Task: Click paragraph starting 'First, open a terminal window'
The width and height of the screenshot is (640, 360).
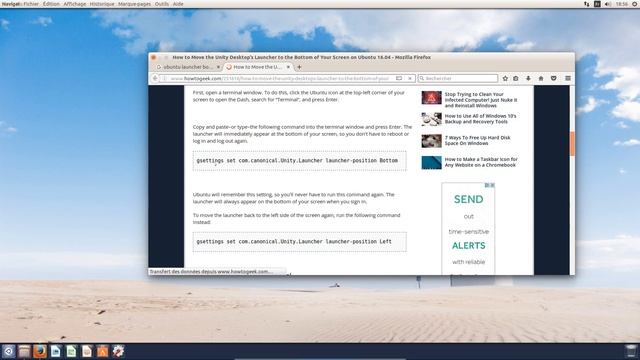Action: pyautogui.click(x=299, y=96)
